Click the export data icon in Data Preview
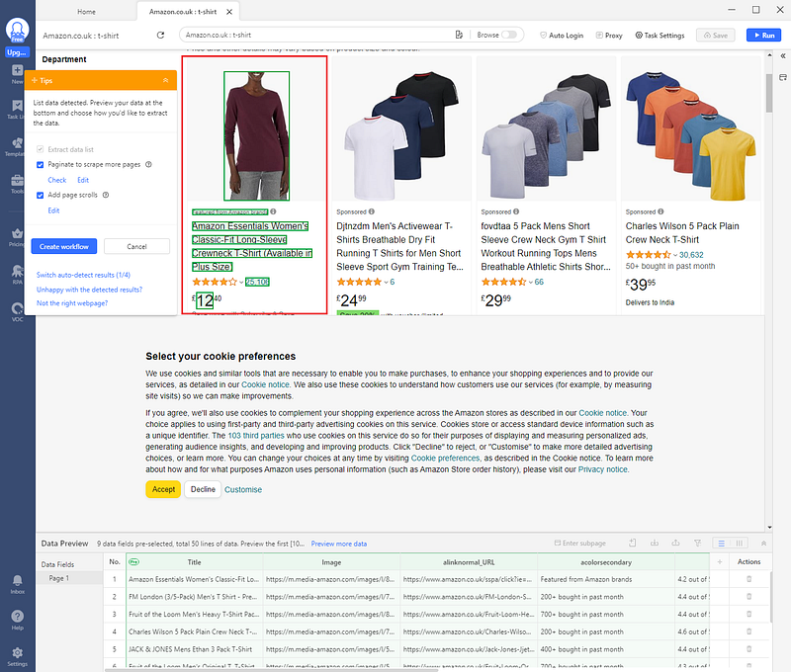This screenshot has height=672, width=791. click(x=675, y=543)
